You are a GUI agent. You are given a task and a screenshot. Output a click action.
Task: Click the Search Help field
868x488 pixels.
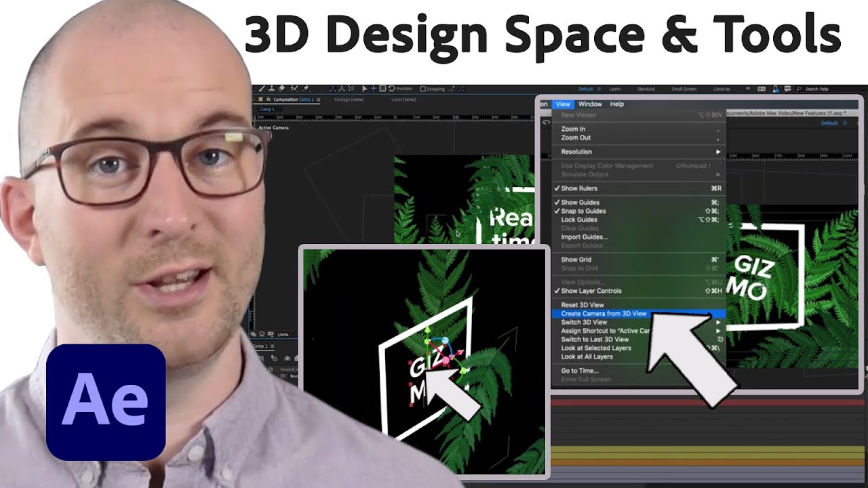816,89
